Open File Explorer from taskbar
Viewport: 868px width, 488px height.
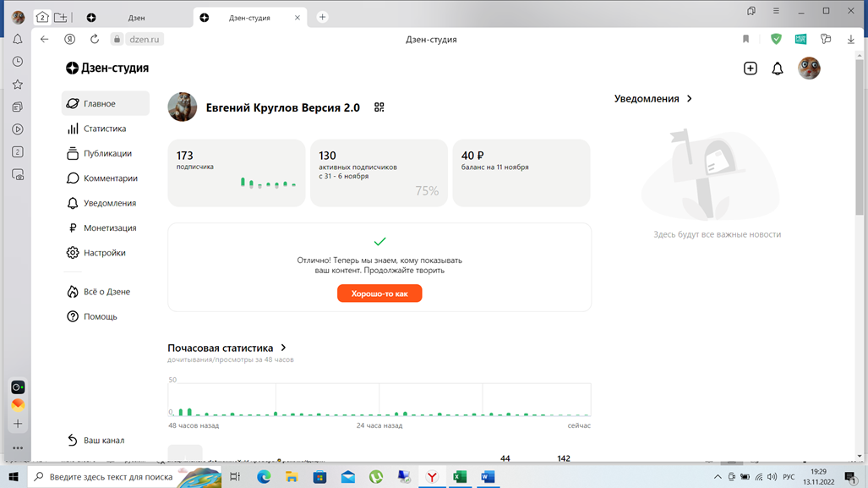tap(292, 476)
